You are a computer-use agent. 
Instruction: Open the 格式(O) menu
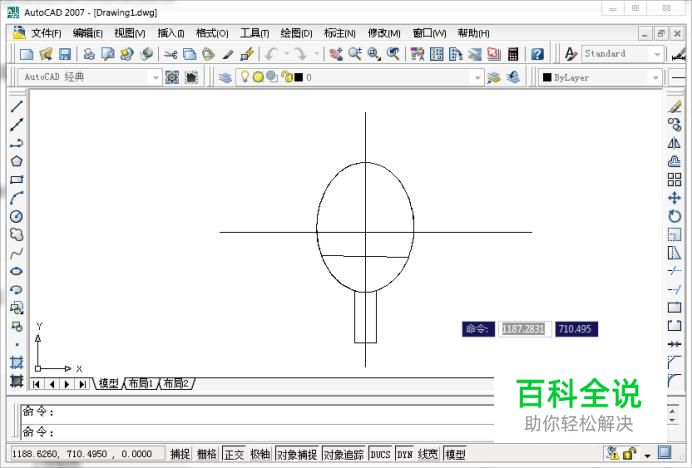[212, 33]
